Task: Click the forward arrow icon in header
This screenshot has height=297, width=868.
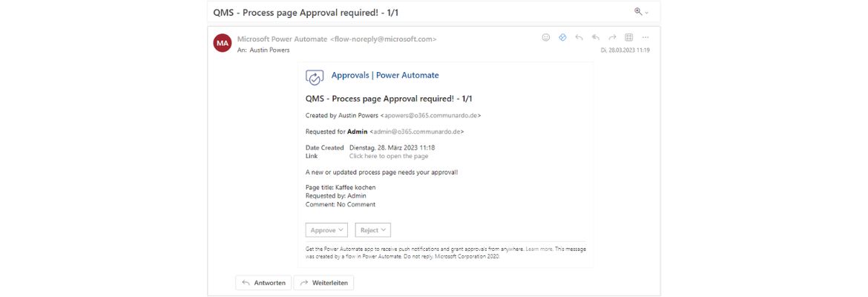Action: pyautogui.click(x=612, y=37)
